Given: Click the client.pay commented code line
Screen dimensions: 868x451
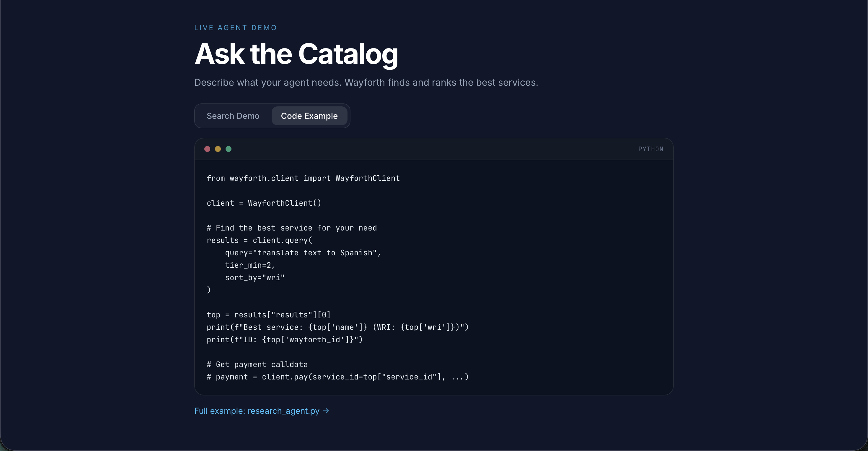Looking at the screenshot, I should [337, 377].
